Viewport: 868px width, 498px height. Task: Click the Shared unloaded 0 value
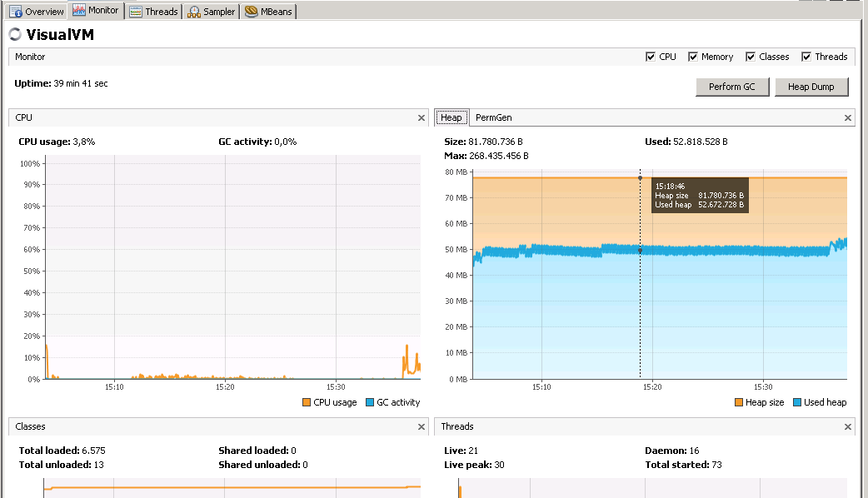pyautogui.click(x=305, y=465)
